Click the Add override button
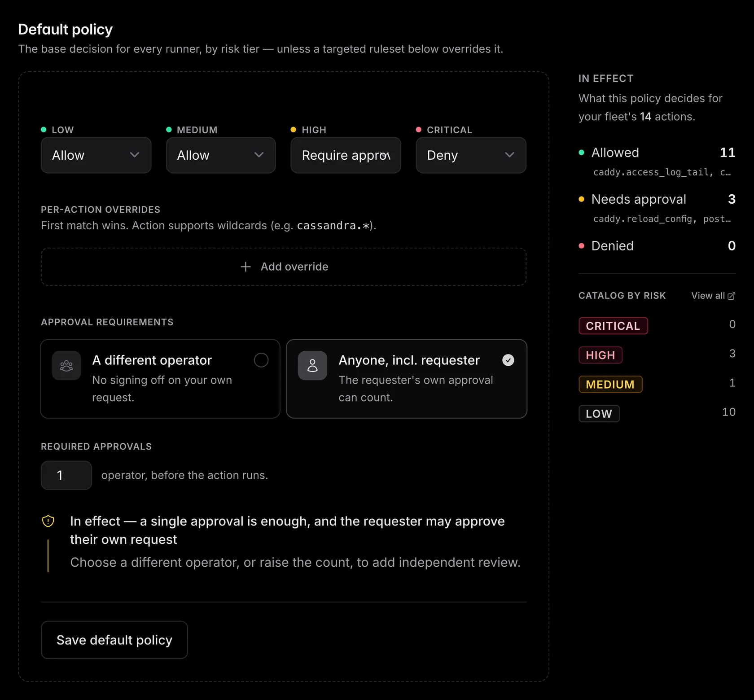Viewport: 754px width, 700px height. pyautogui.click(x=284, y=267)
